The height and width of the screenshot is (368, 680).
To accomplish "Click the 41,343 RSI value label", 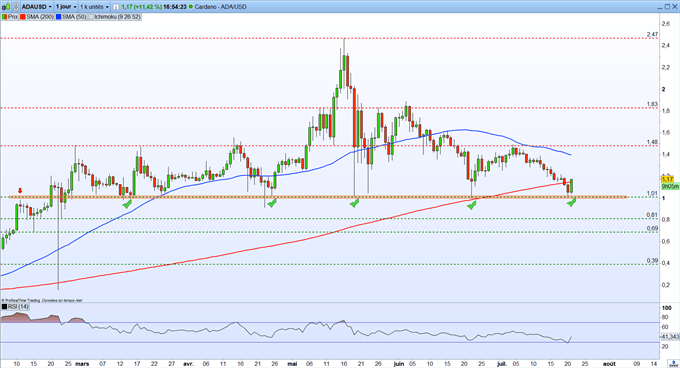I will click(670, 336).
